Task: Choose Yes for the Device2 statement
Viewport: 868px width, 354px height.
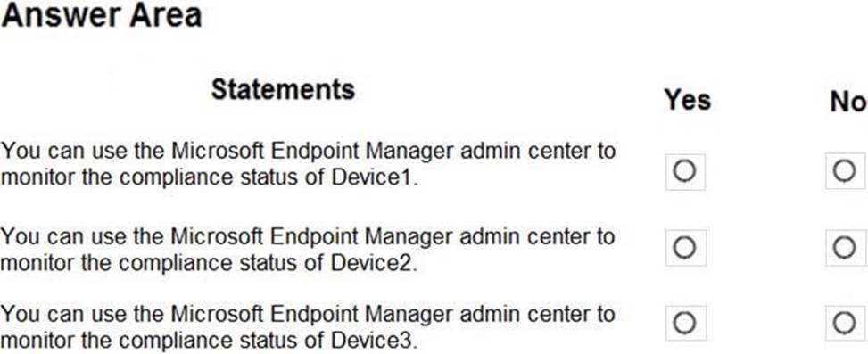Action: tap(685, 247)
